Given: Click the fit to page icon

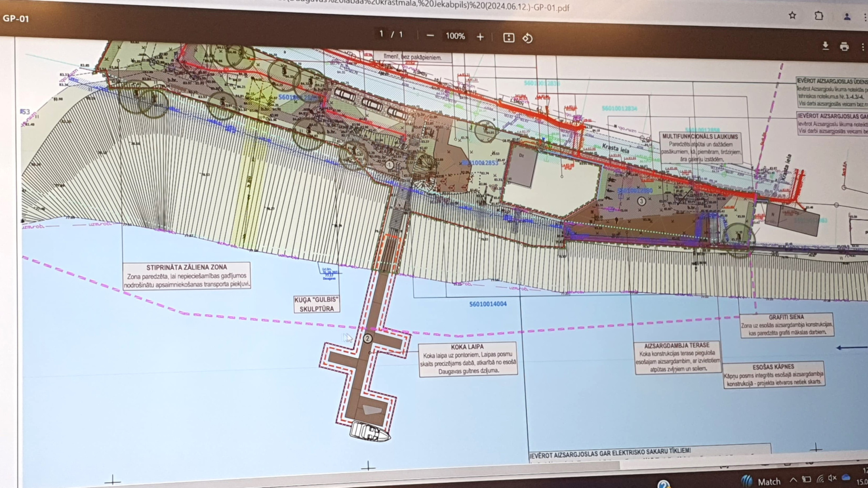Looking at the screenshot, I should 509,38.
